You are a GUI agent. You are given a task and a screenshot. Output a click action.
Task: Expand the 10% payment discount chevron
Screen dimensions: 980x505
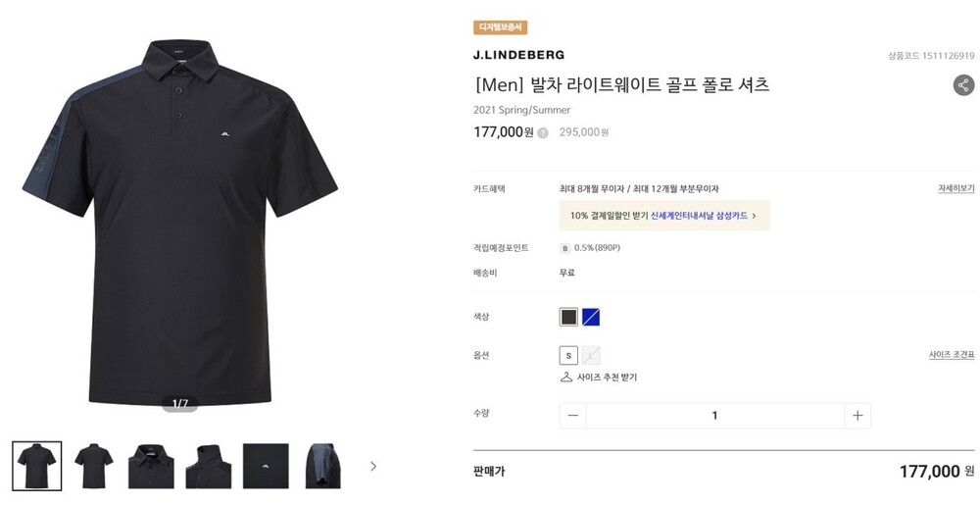coord(754,216)
